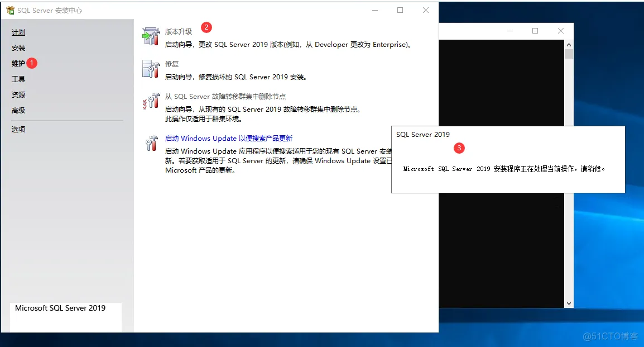Click the Windows Update launch icon

click(x=151, y=143)
